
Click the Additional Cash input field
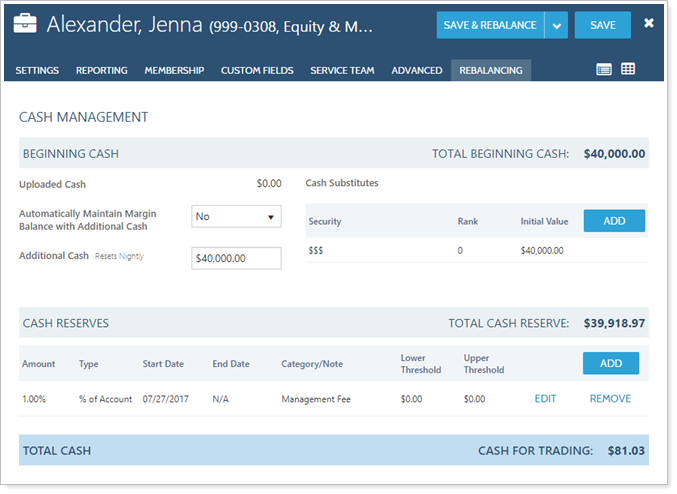pos(236,258)
